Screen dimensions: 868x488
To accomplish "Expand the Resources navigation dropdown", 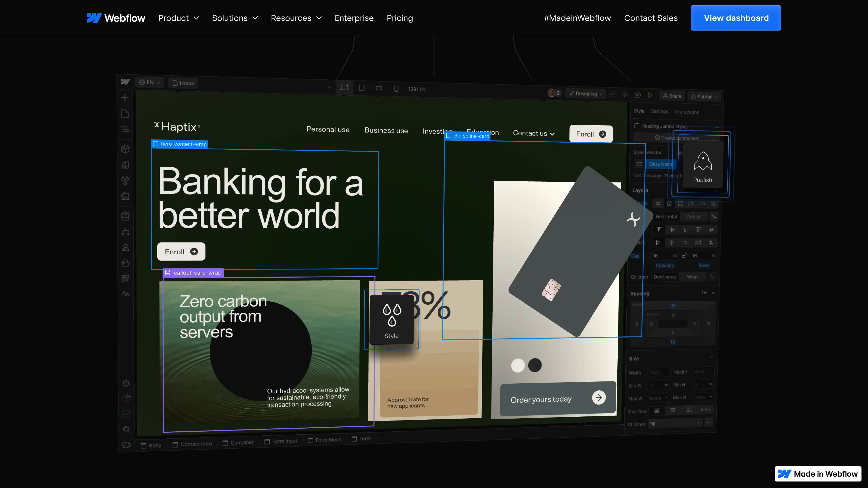I will (296, 18).
